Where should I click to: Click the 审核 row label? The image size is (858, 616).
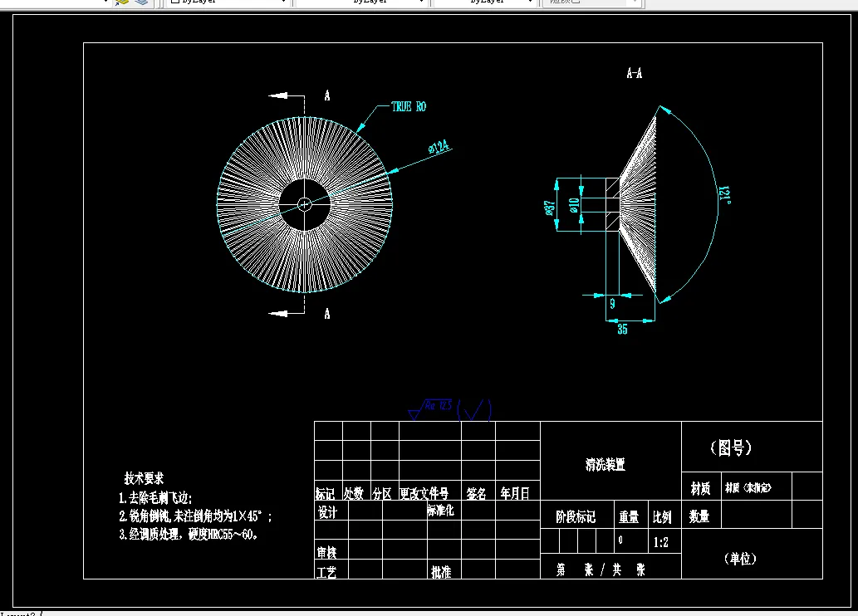tap(326, 553)
